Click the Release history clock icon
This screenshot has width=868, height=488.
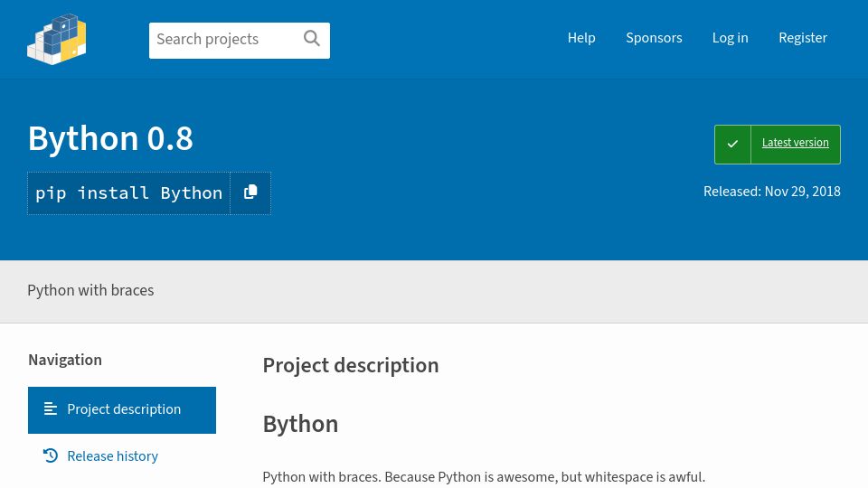51,455
